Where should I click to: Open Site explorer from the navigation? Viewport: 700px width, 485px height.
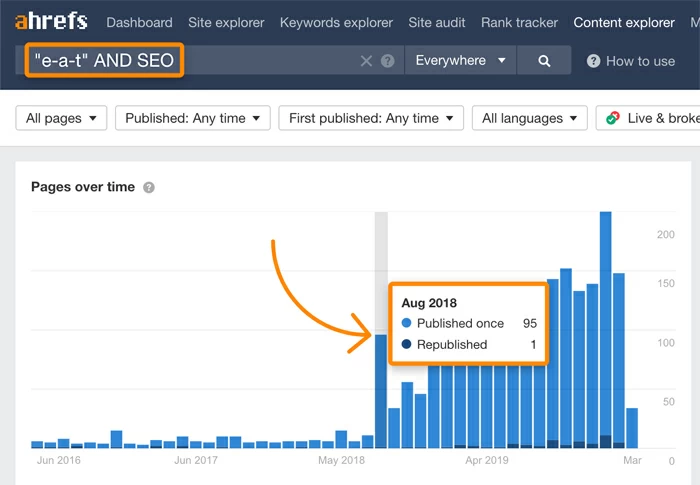(226, 22)
